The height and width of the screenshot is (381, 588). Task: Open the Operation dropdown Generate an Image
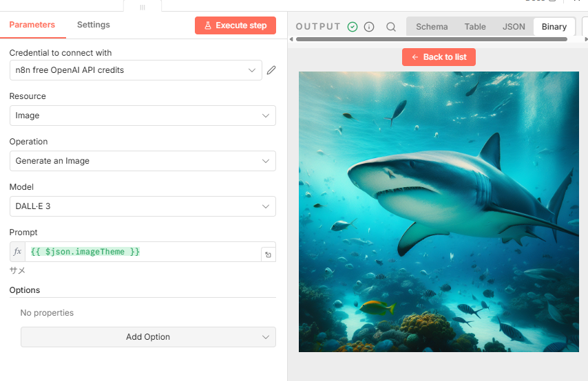[x=143, y=161]
